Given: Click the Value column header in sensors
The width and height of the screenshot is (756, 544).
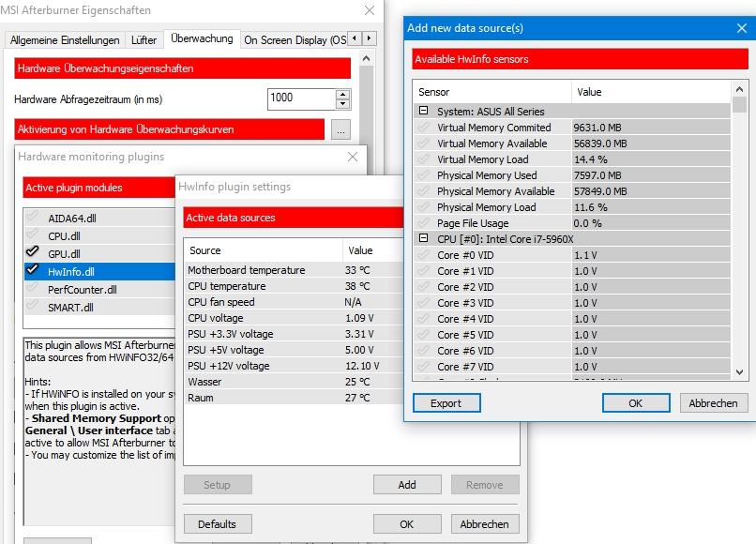Looking at the screenshot, I should click(x=651, y=92).
